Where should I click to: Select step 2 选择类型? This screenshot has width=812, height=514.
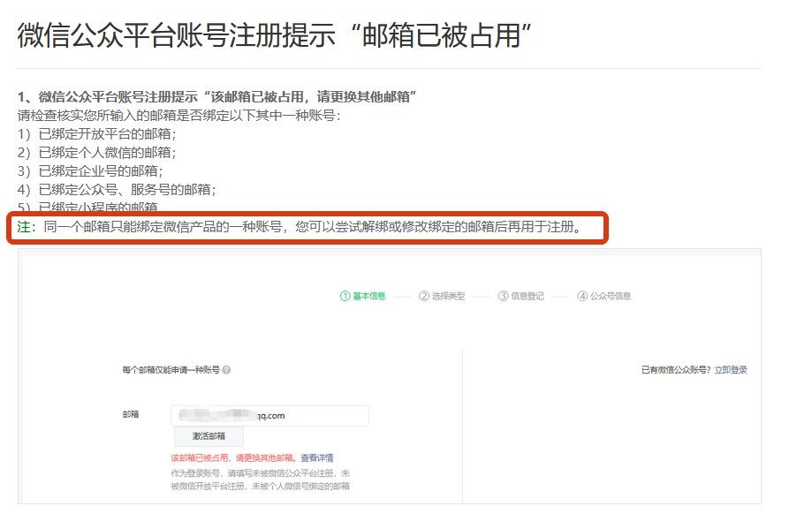442,296
